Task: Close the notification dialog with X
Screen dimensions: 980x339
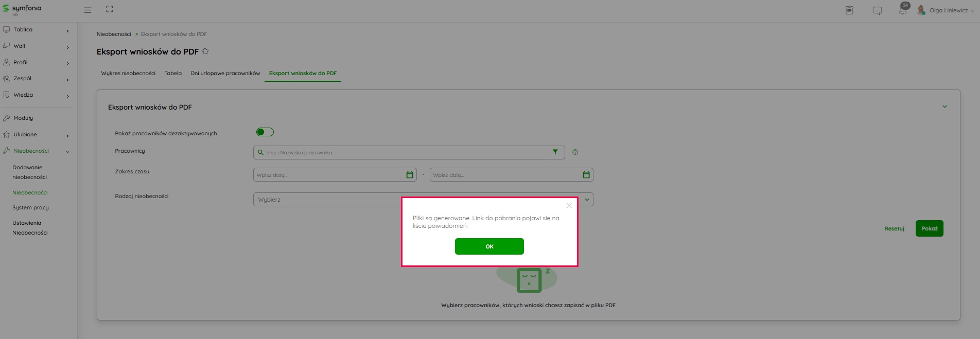Action: click(569, 206)
